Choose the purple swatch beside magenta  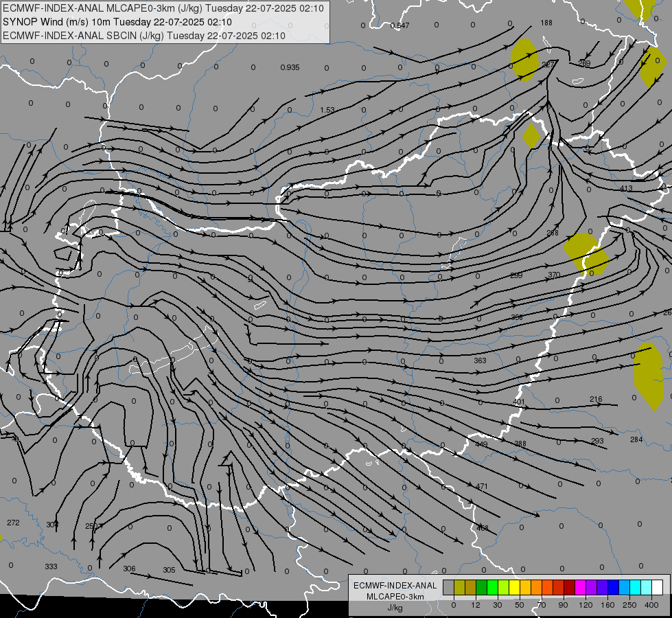592,587
